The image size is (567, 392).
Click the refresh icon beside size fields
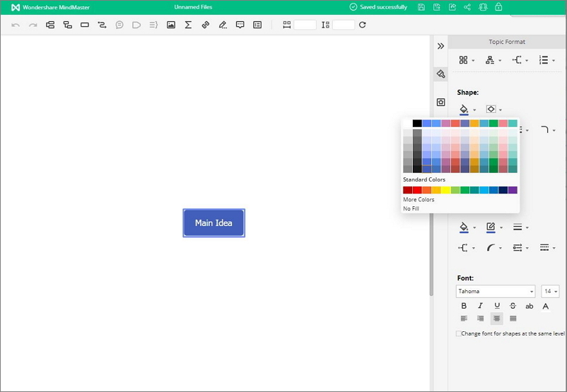[363, 25]
